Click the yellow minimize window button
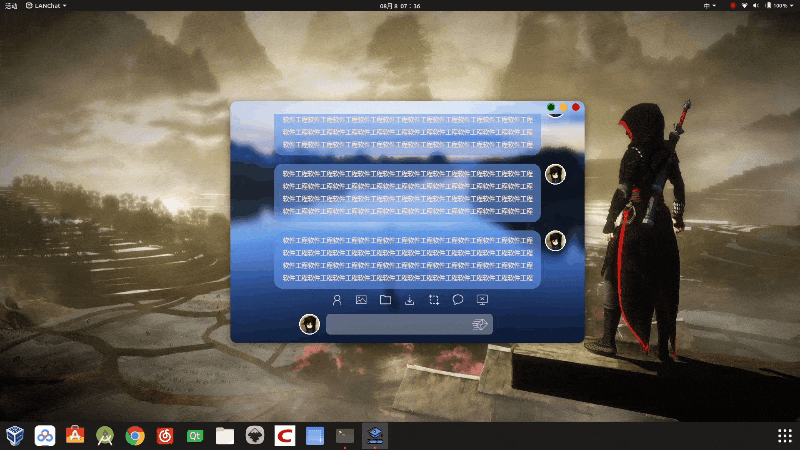 [x=563, y=107]
